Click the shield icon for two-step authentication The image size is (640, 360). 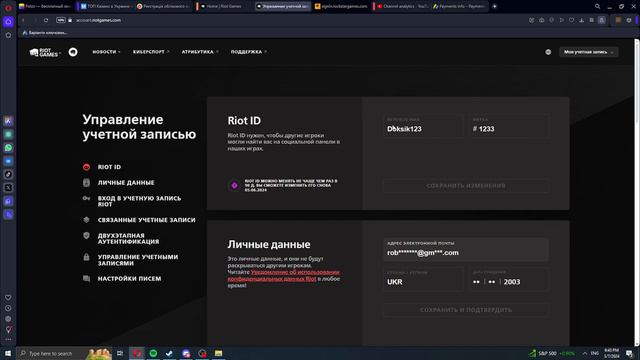click(x=86, y=236)
